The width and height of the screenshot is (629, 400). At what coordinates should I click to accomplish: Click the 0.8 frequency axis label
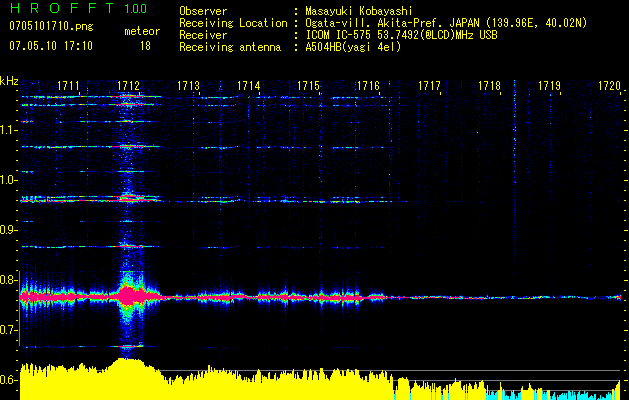(8, 280)
